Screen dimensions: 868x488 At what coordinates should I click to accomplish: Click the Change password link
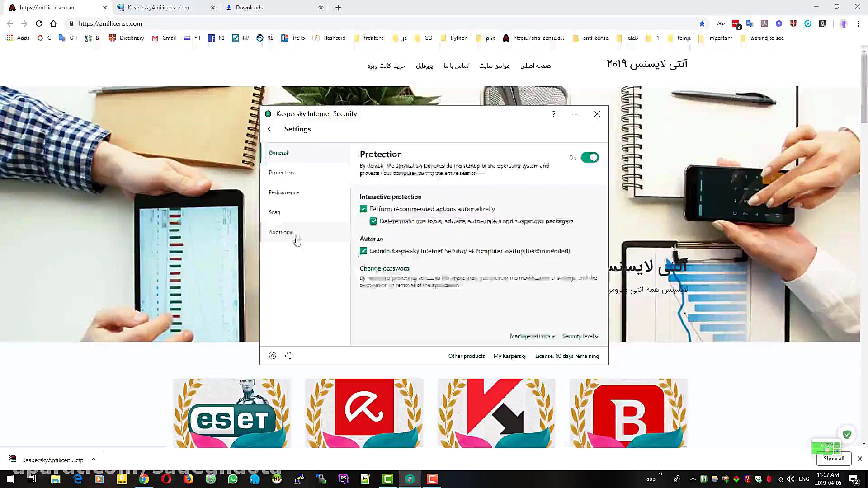[x=384, y=268]
